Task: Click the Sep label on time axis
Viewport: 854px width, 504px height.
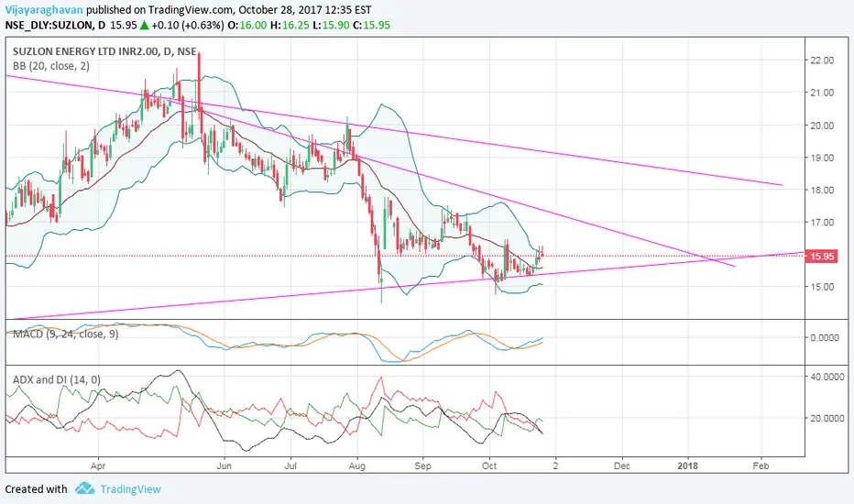Action: pyautogui.click(x=422, y=466)
